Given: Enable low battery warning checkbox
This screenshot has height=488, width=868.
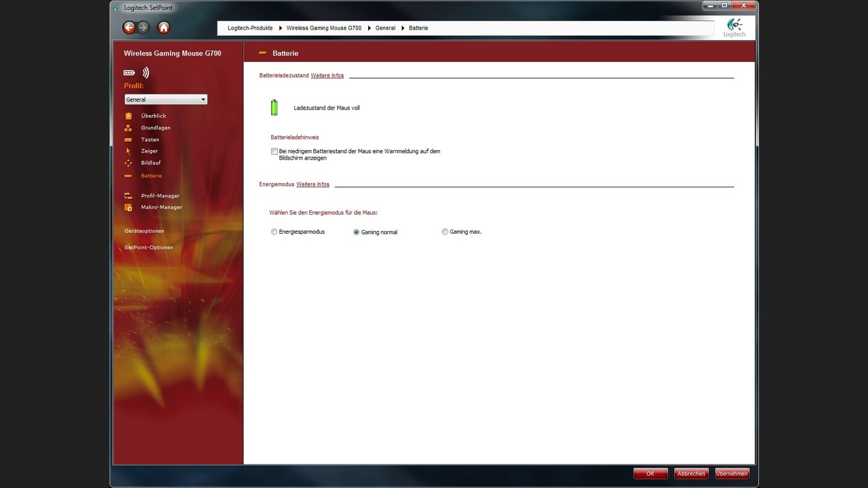Looking at the screenshot, I should 274,151.
